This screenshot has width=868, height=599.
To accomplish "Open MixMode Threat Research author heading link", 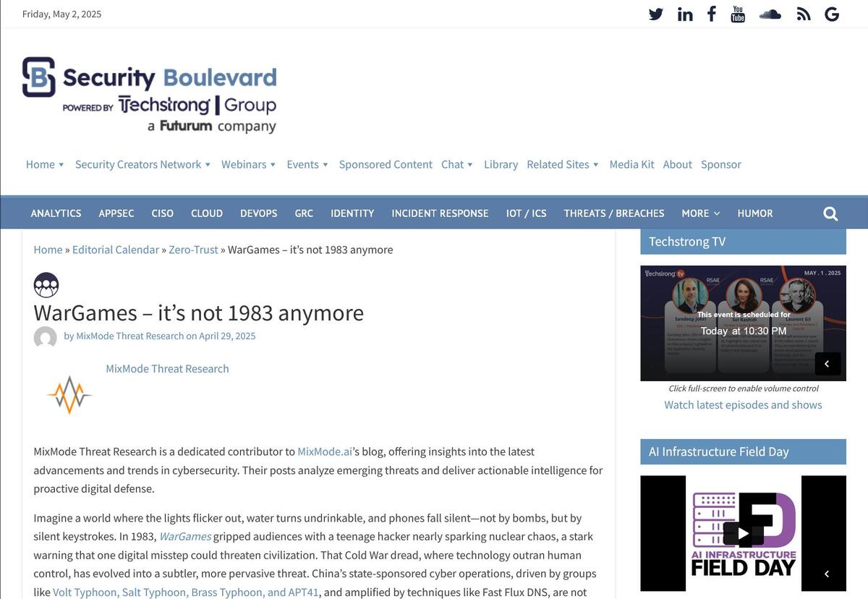I will click(167, 368).
